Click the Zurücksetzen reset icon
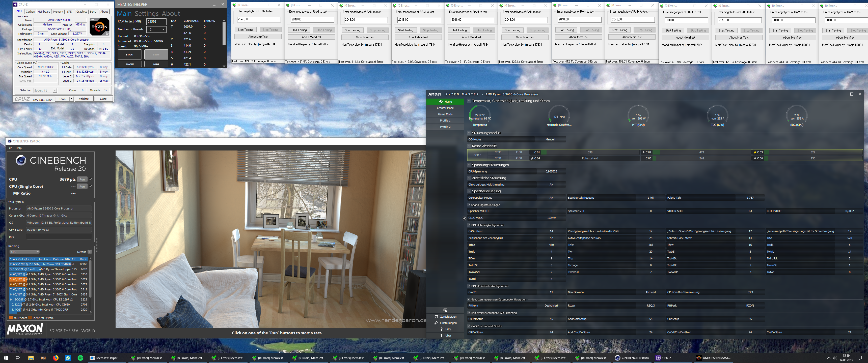This screenshot has width=868, height=363. 436,317
